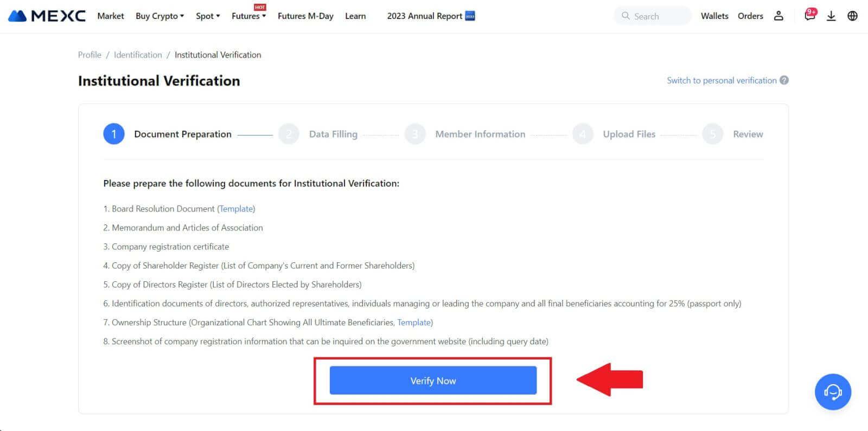Open the Market menu item
Image resolution: width=868 pixels, height=431 pixels.
pos(110,16)
